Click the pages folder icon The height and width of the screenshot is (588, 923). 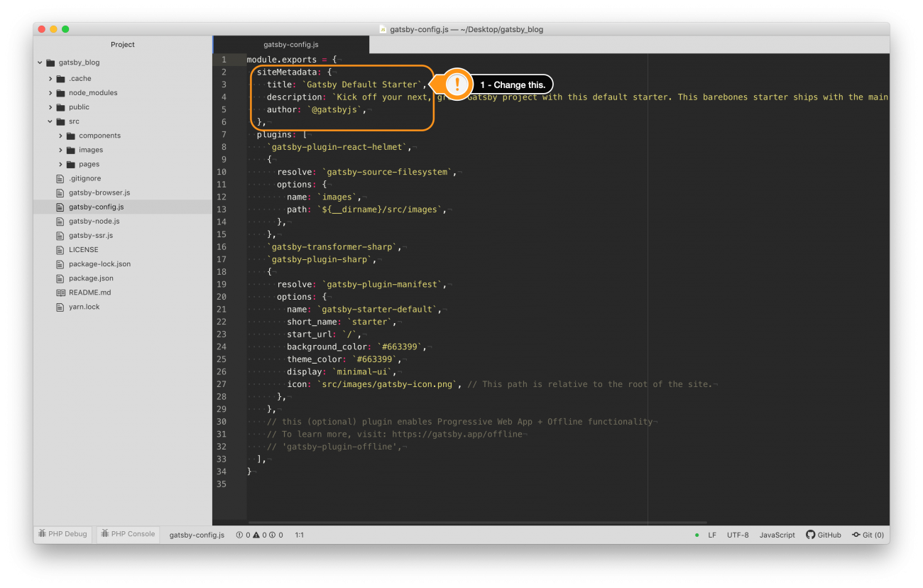(x=71, y=164)
